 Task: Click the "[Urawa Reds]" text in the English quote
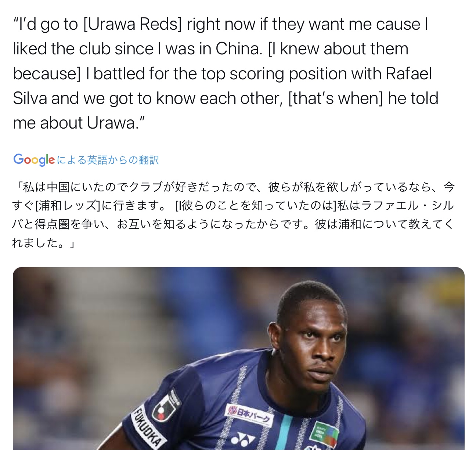pos(133,24)
